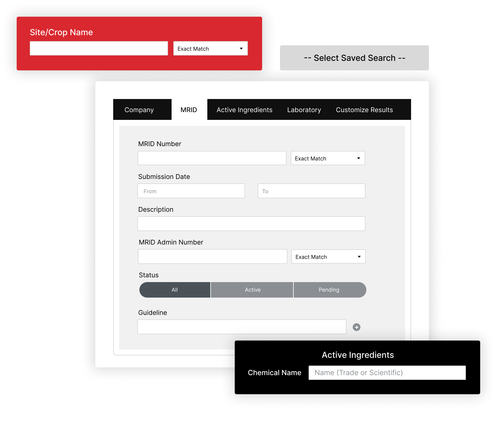Viewport: 504px width, 430px height.
Task: Click the plus icon next to Guideline field
Action: pos(357,327)
